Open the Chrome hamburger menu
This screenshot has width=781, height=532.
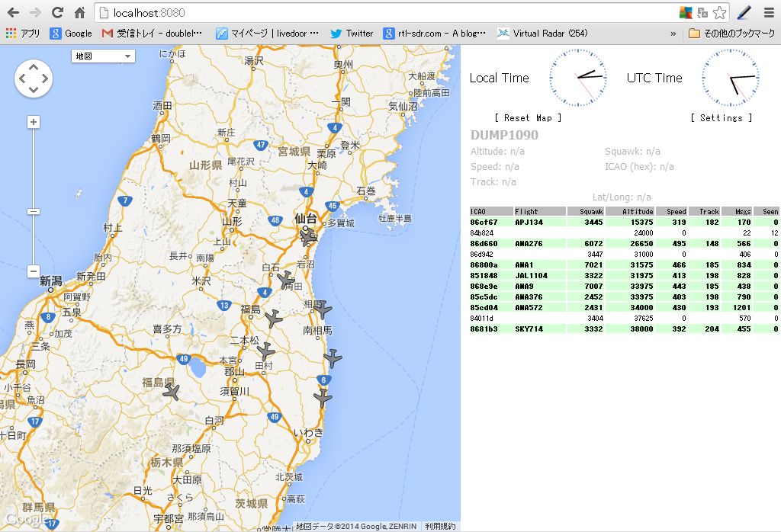coord(769,12)
